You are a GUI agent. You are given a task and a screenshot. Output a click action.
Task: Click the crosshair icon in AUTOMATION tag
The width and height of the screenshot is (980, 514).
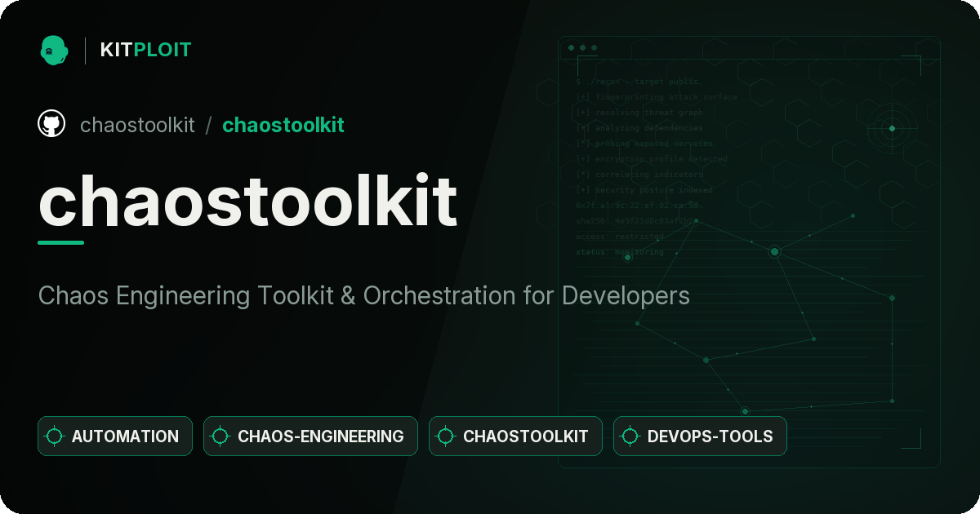[55, 436]
